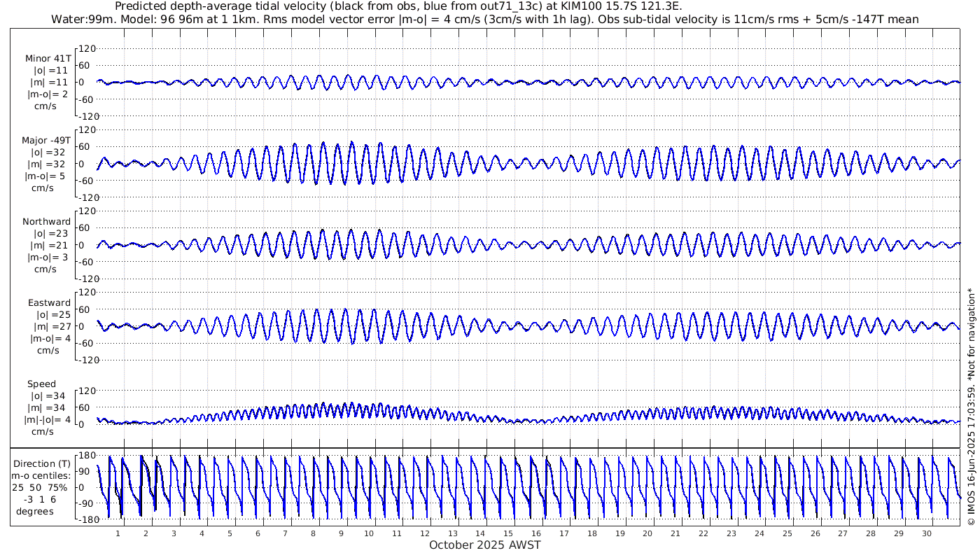This screenshot has height=560, width=980.
Task: Click the 'October 2025 AWST' axis title
Action: (x=484, y=545)
